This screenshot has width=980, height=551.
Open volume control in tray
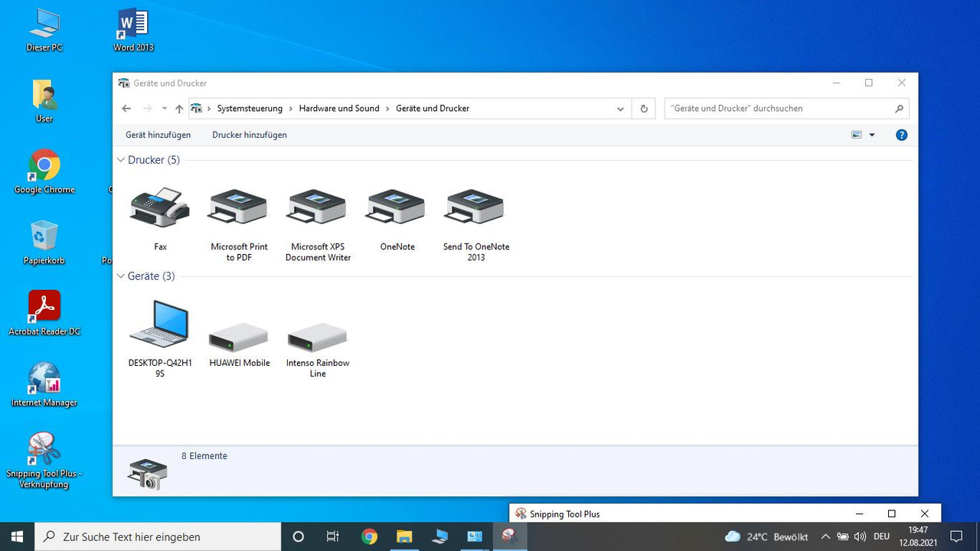pyautogui.click(x=860, y=536)
